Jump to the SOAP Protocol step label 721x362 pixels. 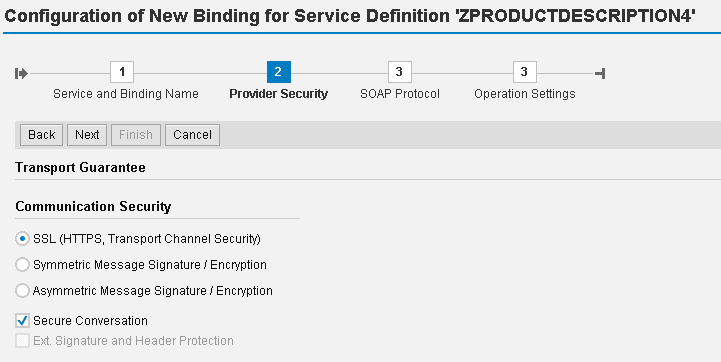[400, 94]
